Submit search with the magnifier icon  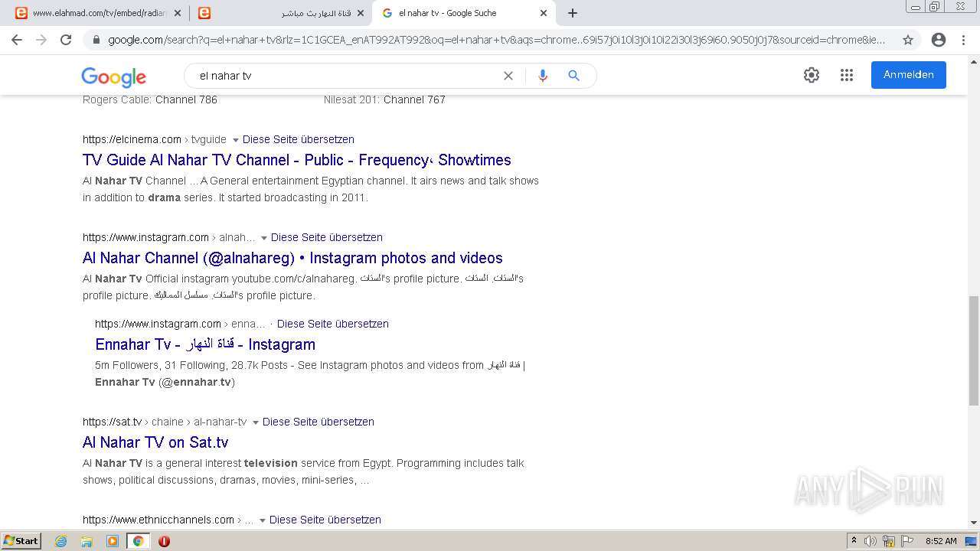click(573, 76)
